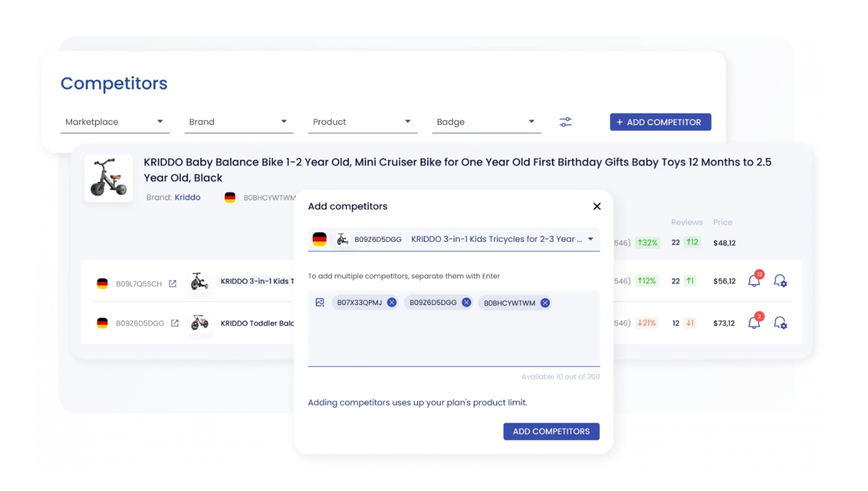
Task: Remove B09Z6D5DGG chip in dialog
Action: pyautogui.click(x=466, y=302)
